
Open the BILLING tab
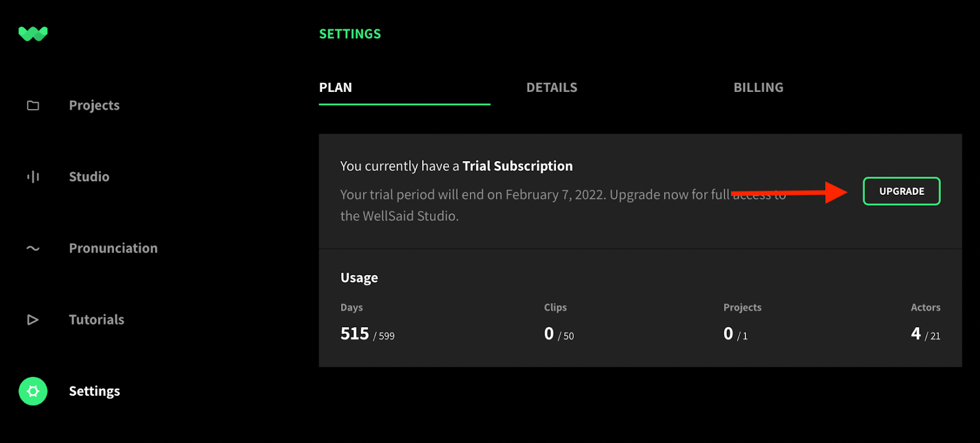(x=758, y=88)
